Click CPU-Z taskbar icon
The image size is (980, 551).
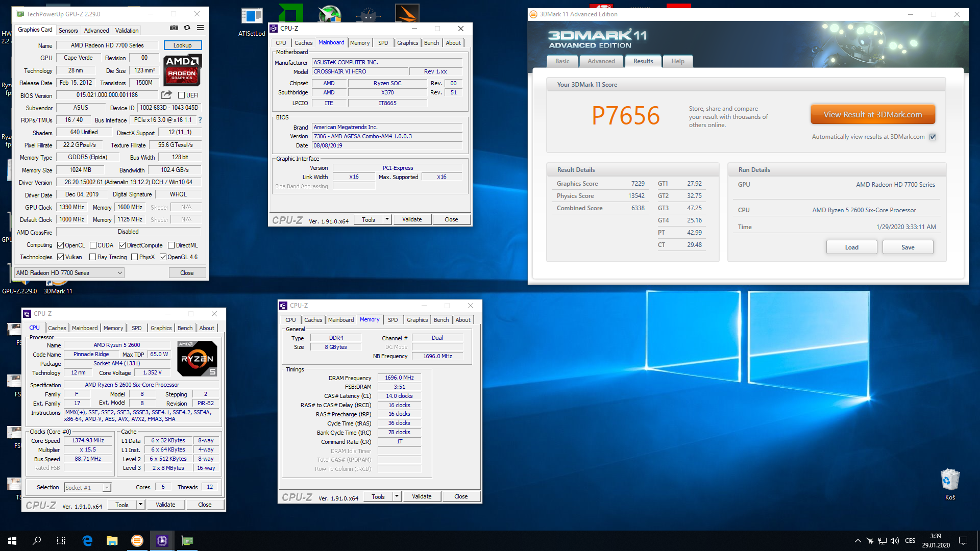[162, 541]
